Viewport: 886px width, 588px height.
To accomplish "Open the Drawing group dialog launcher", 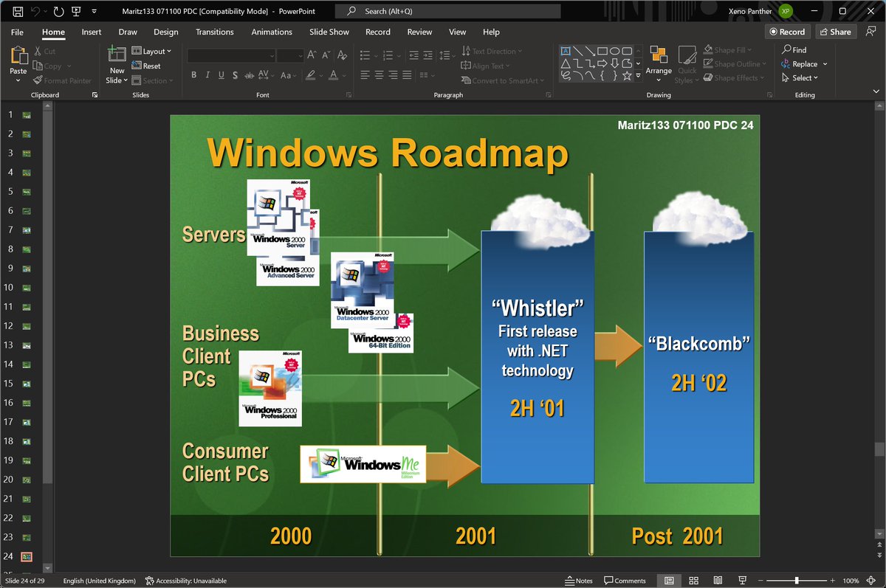I will click(x=769, y=95).
